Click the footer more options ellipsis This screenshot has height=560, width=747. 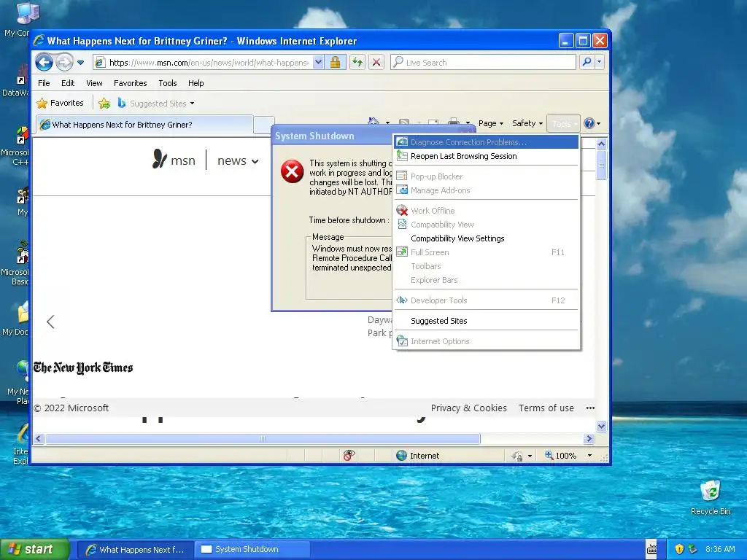click(x=590, y=408)
